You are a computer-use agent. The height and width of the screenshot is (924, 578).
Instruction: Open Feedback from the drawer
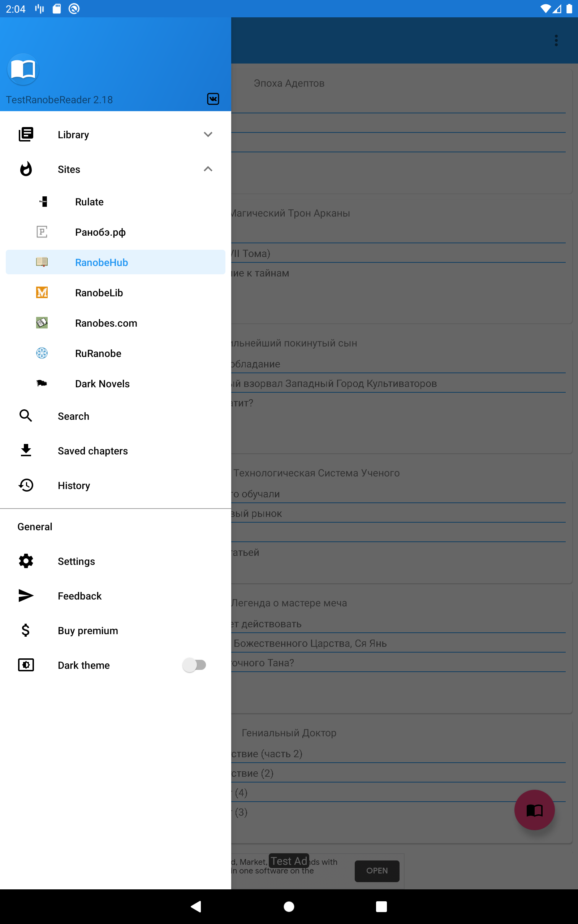(x=116, y=596)
